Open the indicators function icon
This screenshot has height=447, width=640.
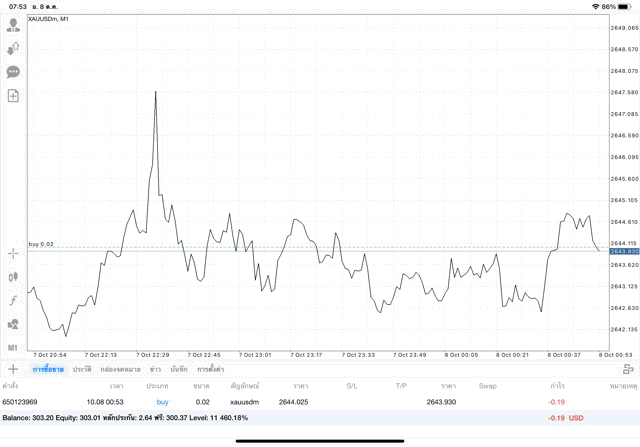(x=13, y=300)
